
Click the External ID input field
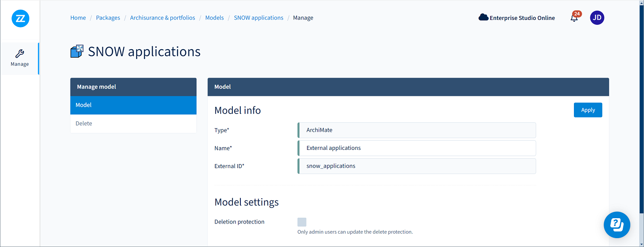click(417, 166)
